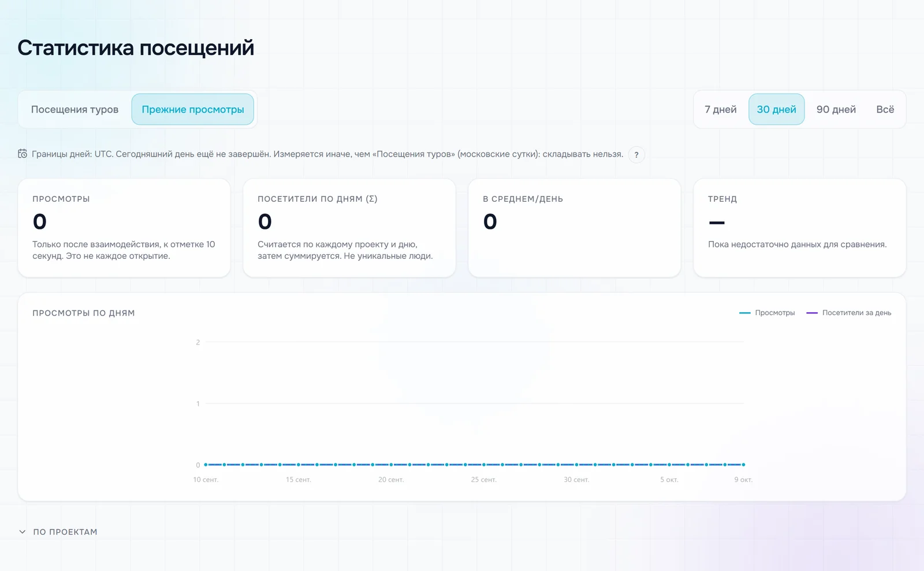Click the «15 сент.» axis label
924x571 pixels.
[299, 480]
